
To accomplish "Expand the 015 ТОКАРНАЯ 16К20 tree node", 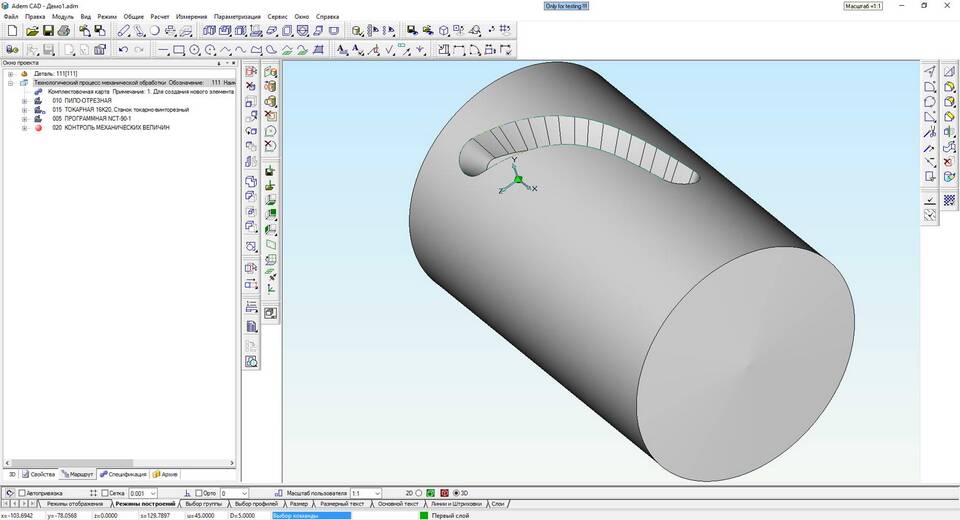I will click(x=24, y=110).
